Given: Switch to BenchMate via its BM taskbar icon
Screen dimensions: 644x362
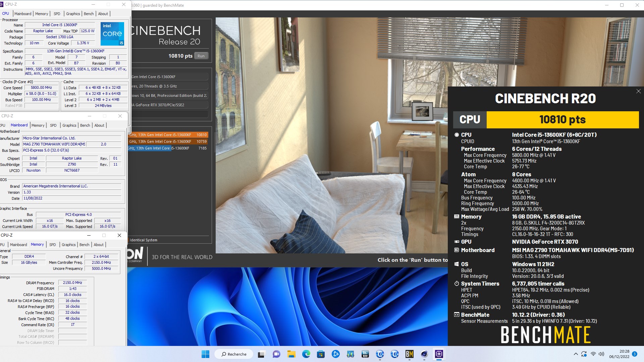Looking at the screenshot, I should (x=409, y=354).
